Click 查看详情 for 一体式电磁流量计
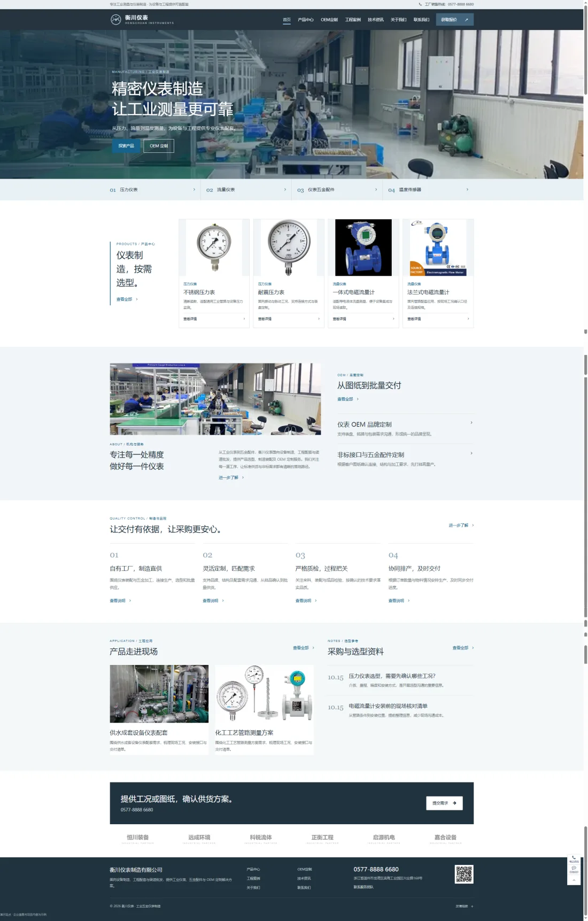Viewport: 588px width, 921px height. [339, 319]
